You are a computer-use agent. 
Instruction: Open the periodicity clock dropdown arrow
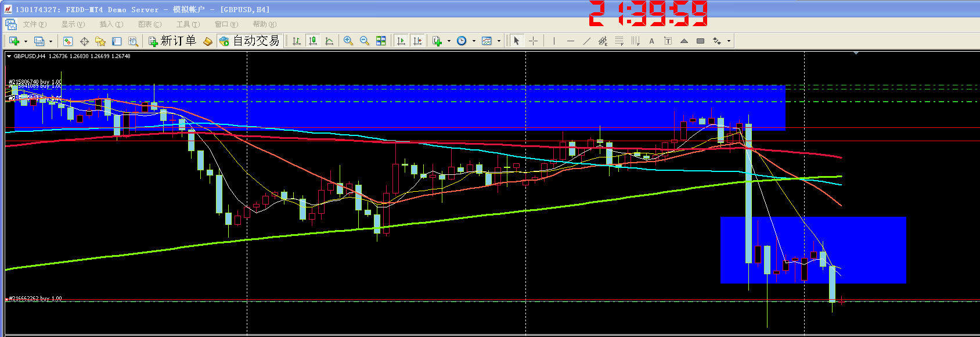[474, 41]
